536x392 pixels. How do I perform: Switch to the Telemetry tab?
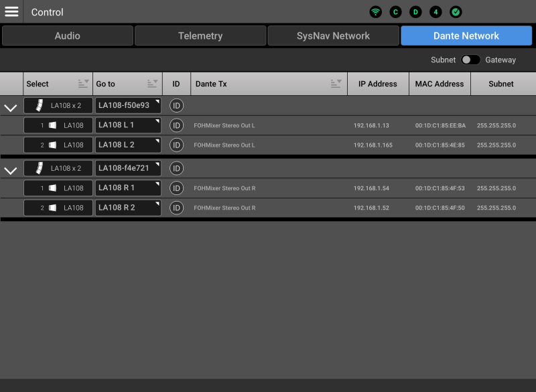[x=200, y=36]
